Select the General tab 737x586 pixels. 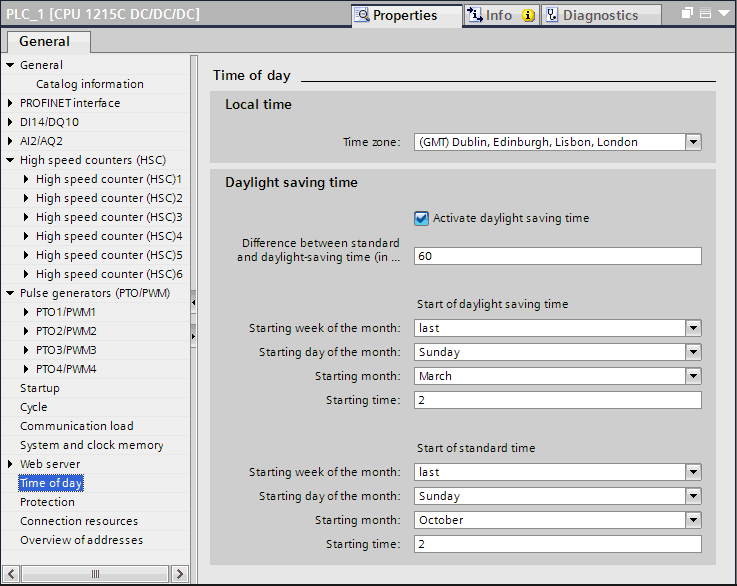(x=47, y=41)
